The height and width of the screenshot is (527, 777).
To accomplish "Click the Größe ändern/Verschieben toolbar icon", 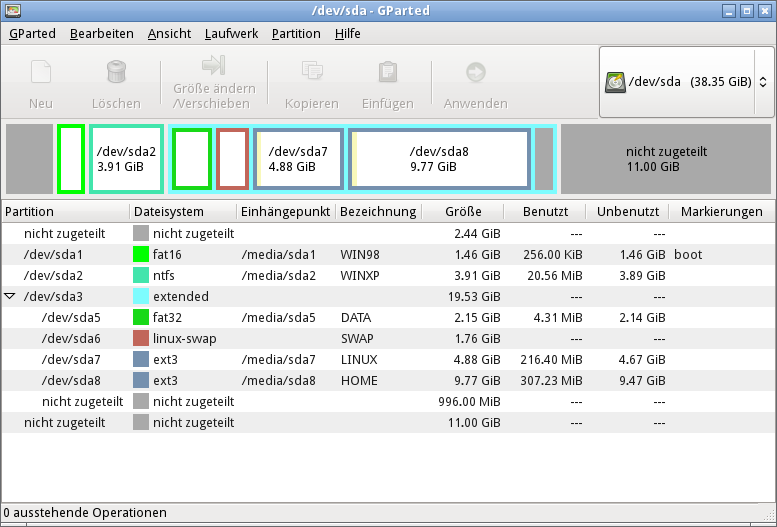I will click(213, 66).
